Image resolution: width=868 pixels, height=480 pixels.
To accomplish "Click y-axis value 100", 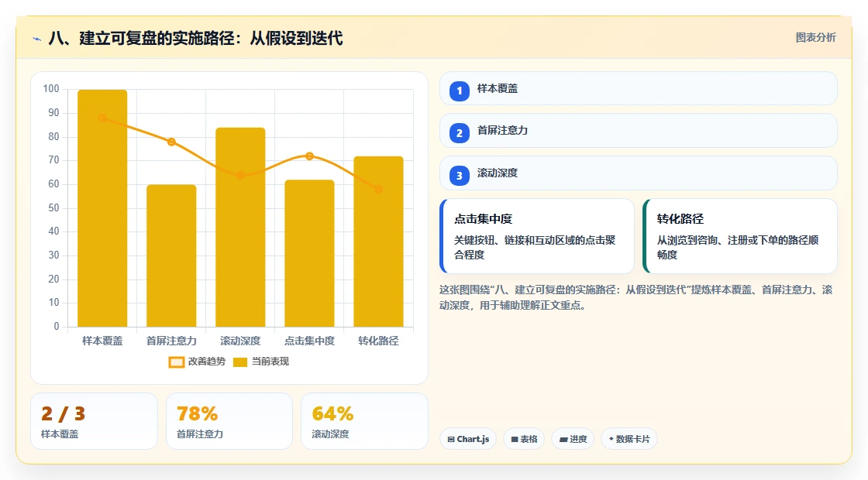I will pos(51,89).
